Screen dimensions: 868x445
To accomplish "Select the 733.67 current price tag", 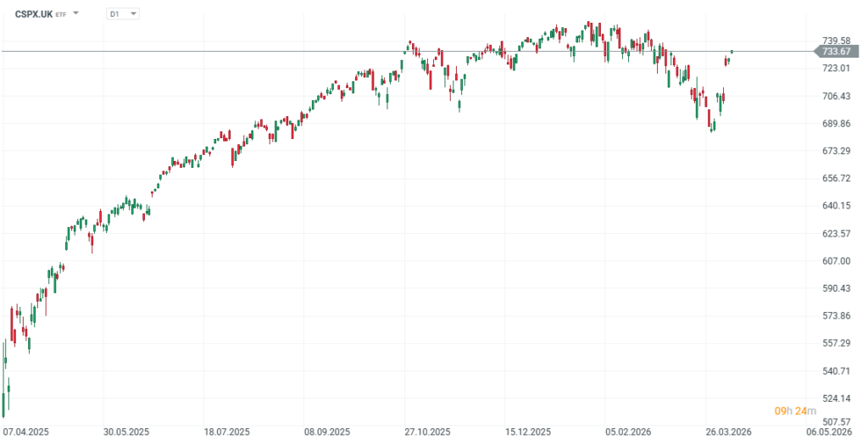I will click(837, 52).
